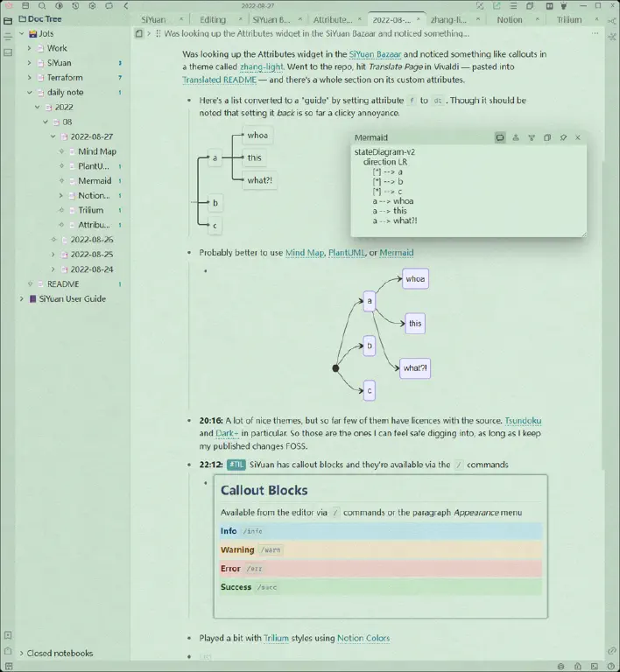The image size is (620, 672).
Task: Open the zhang-light link
Action: pos(261,66)
